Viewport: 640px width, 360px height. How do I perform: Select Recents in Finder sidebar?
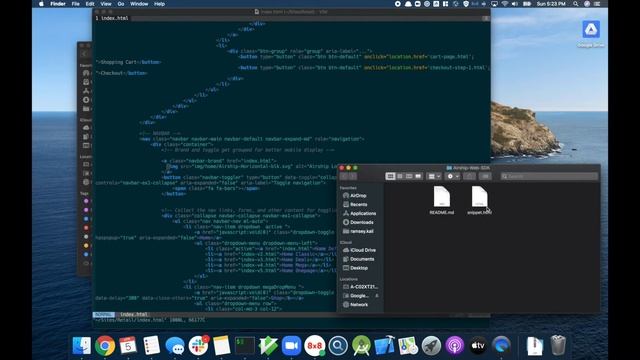(x=355, y=204)
